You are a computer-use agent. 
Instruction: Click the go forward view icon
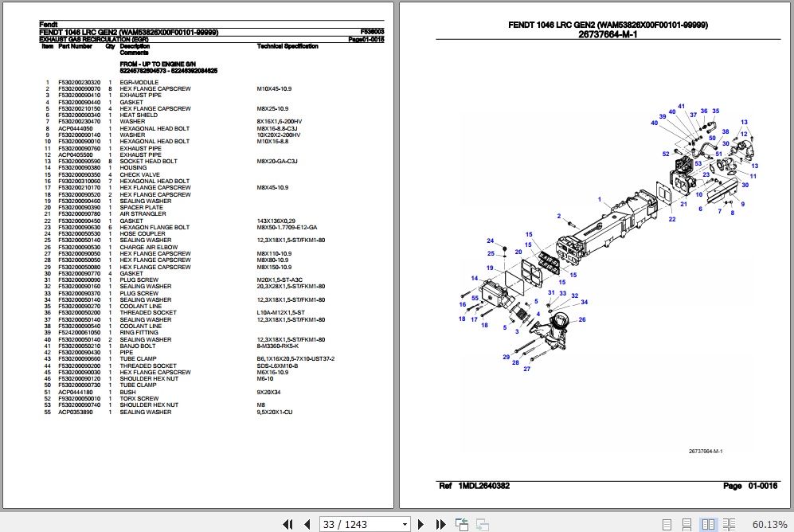point(482,524)
